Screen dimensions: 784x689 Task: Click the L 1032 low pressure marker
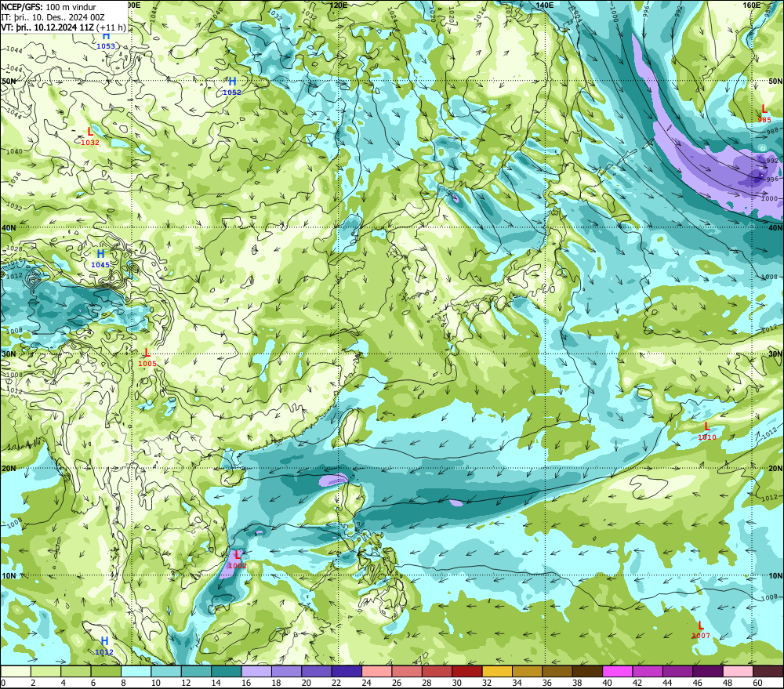90,136
